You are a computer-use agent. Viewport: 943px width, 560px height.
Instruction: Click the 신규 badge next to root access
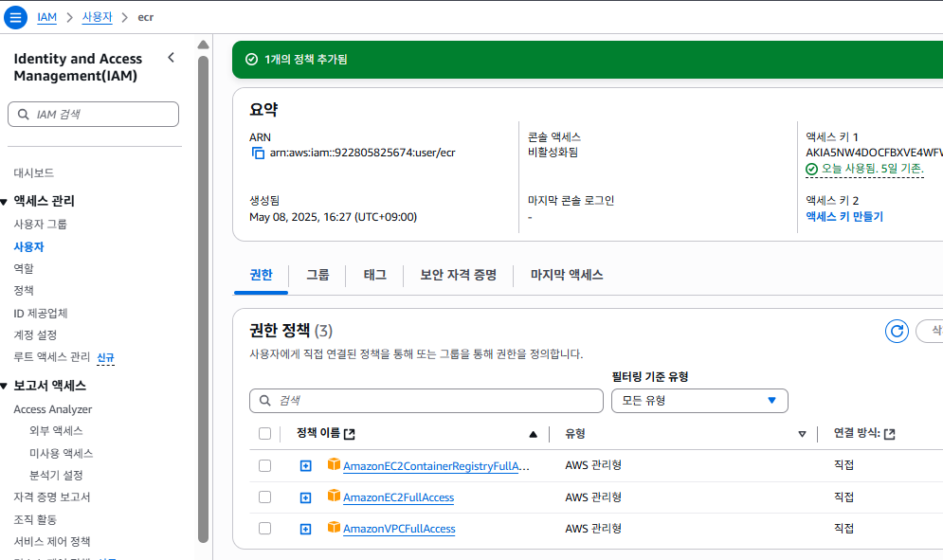[105, 357]
